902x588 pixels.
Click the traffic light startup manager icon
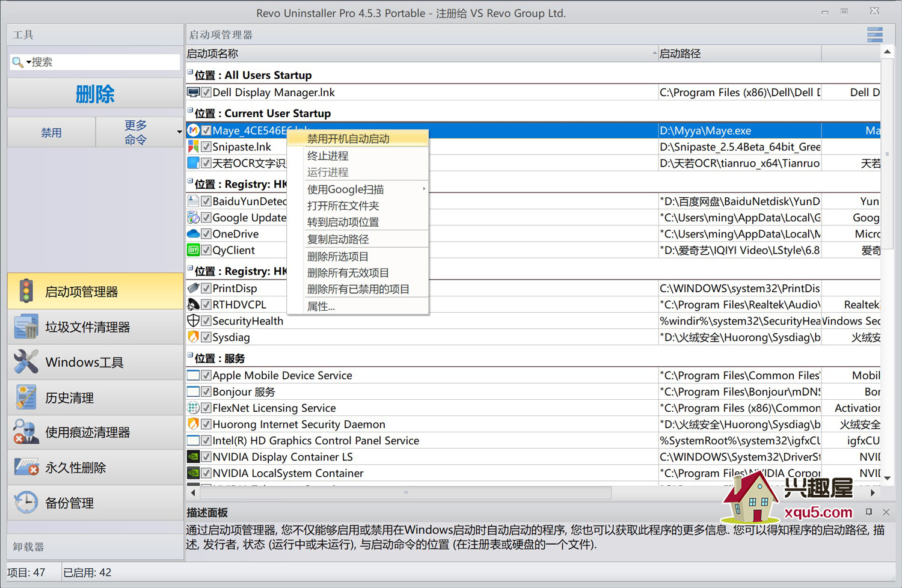click(x=26, y=291)
